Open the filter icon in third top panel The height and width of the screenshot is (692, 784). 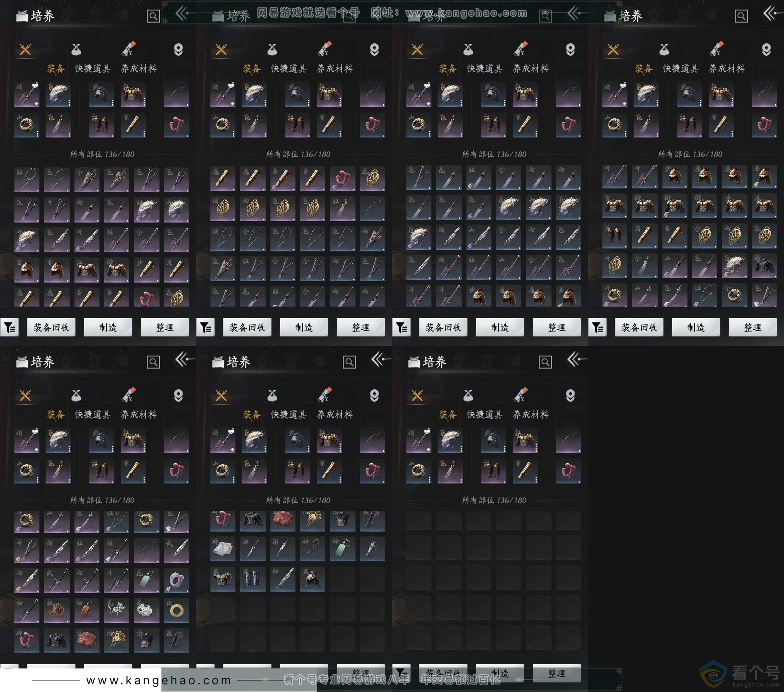(x=402, y=328)
